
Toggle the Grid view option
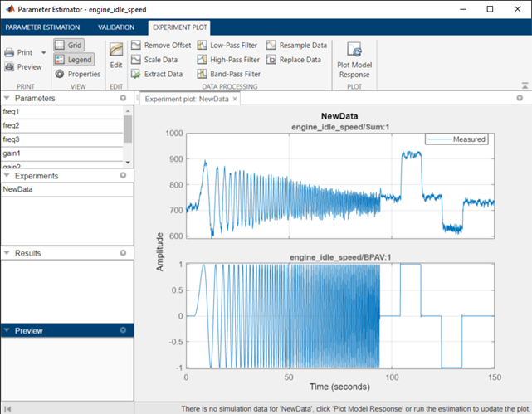69,45
